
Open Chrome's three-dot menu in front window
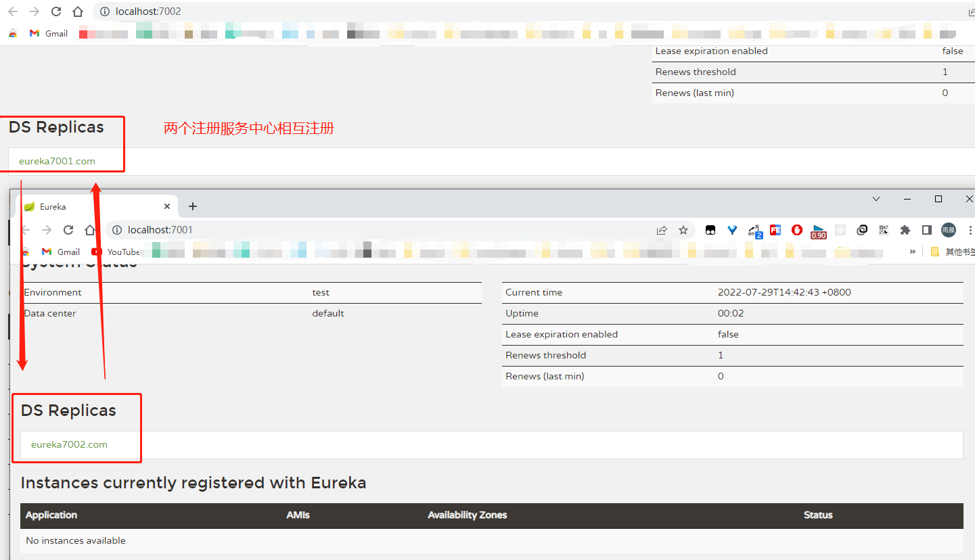(970, 230)
